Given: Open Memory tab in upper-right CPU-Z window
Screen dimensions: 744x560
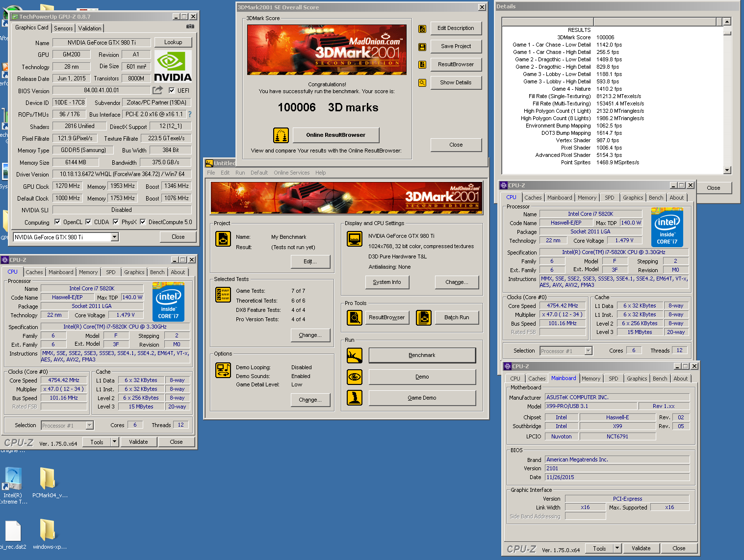Looking at the screenshot, I should click(x=587, y=198).
